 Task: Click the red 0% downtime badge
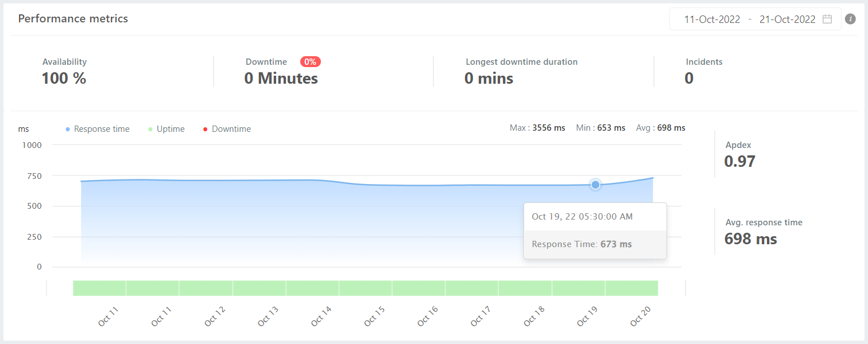(x=310, y=62)
